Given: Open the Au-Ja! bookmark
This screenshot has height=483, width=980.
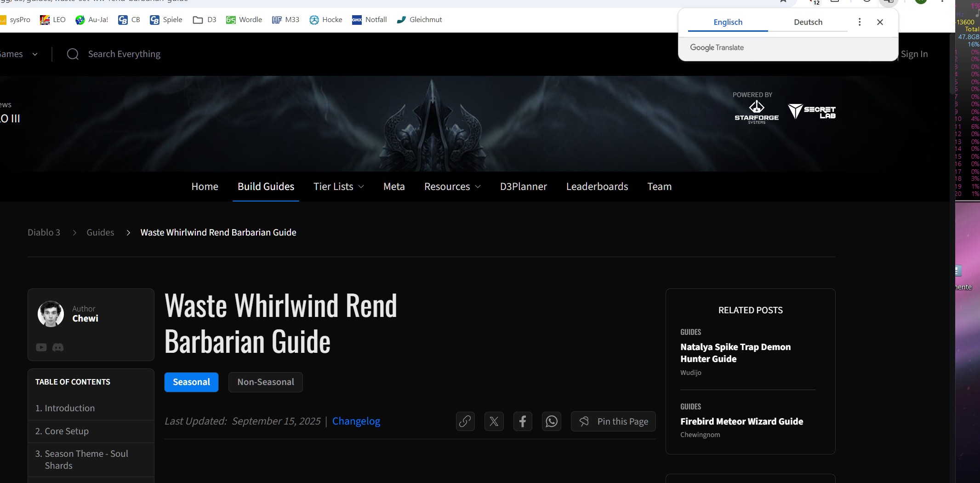Looking at the screenshot, I should tap(92, 20).
